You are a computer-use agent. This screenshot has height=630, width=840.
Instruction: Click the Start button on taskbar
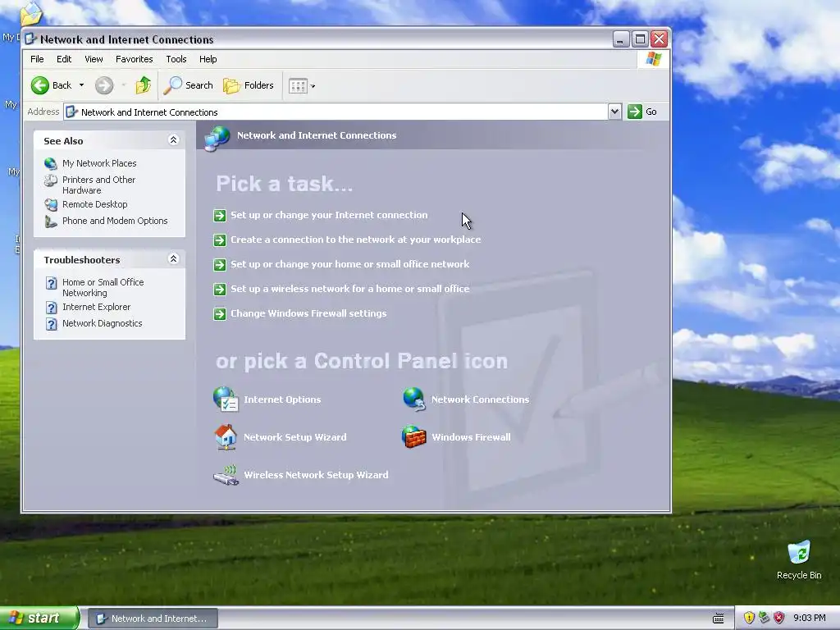[x=39, y=618]
